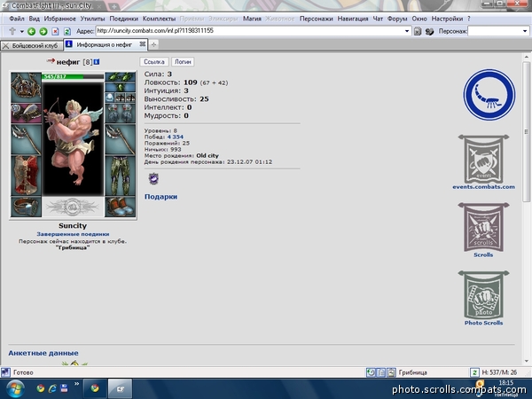Open the Вид menu
Viewport: 532px width, 399px height.
(34, 19)
